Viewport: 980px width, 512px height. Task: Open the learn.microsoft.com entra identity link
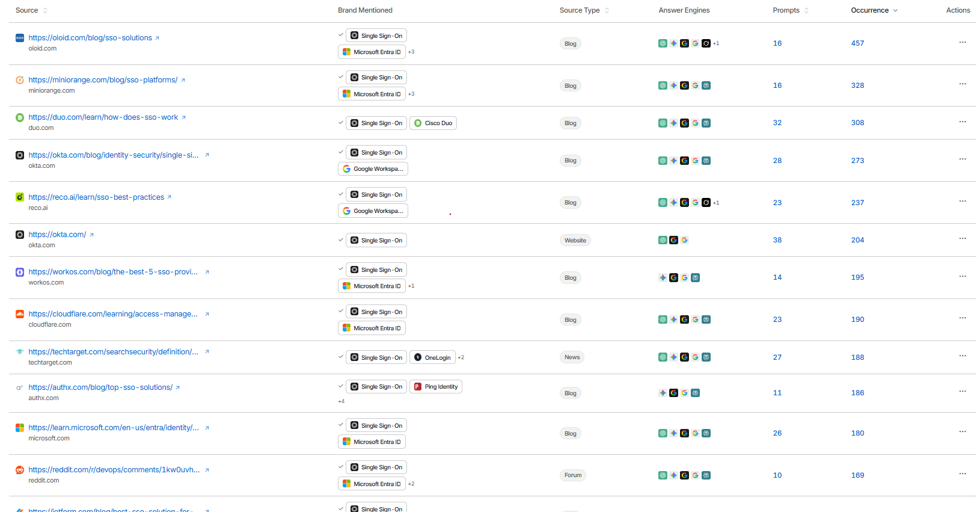click(x=114, y=428)
